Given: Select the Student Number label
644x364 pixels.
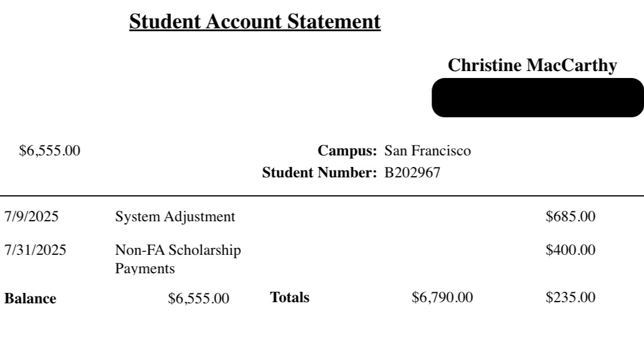Looking at the screenshot, I should point(319,173).
